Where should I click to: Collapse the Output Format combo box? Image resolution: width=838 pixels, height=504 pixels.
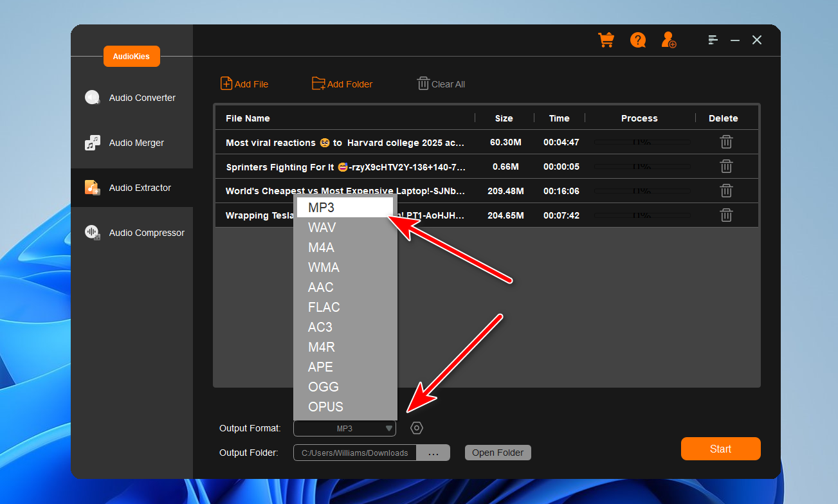point(388,429)
